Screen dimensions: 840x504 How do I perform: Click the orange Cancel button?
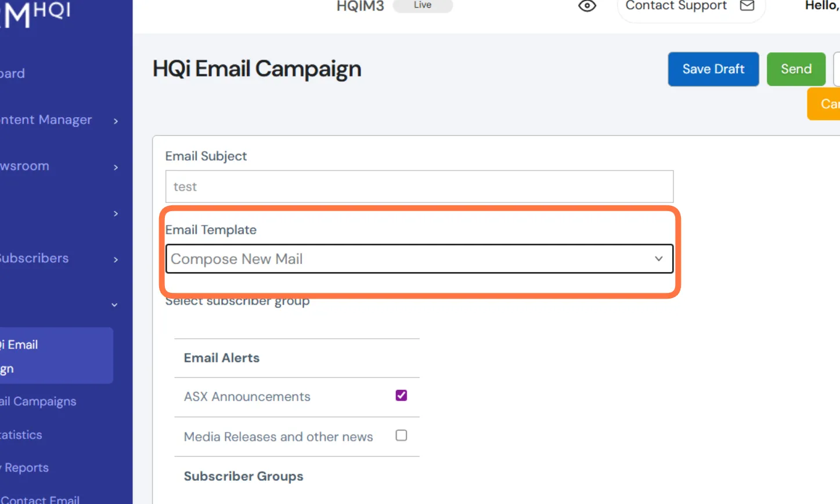point(824,104)
